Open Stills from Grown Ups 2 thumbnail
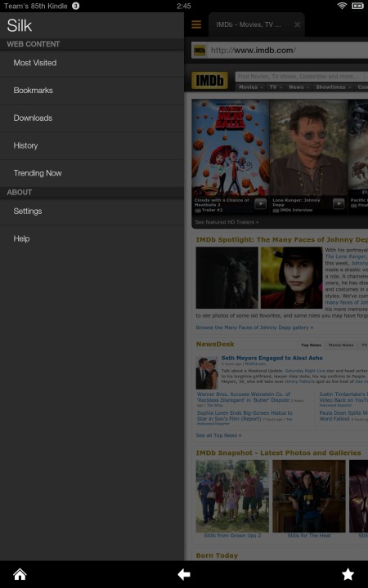The width and height of the screenshot is (368, 588). [x=232, y=497]
